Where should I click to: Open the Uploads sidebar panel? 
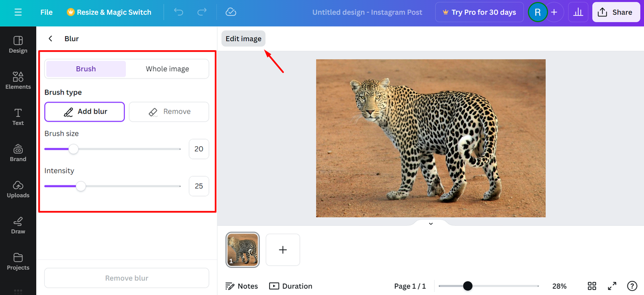(18, 188)
